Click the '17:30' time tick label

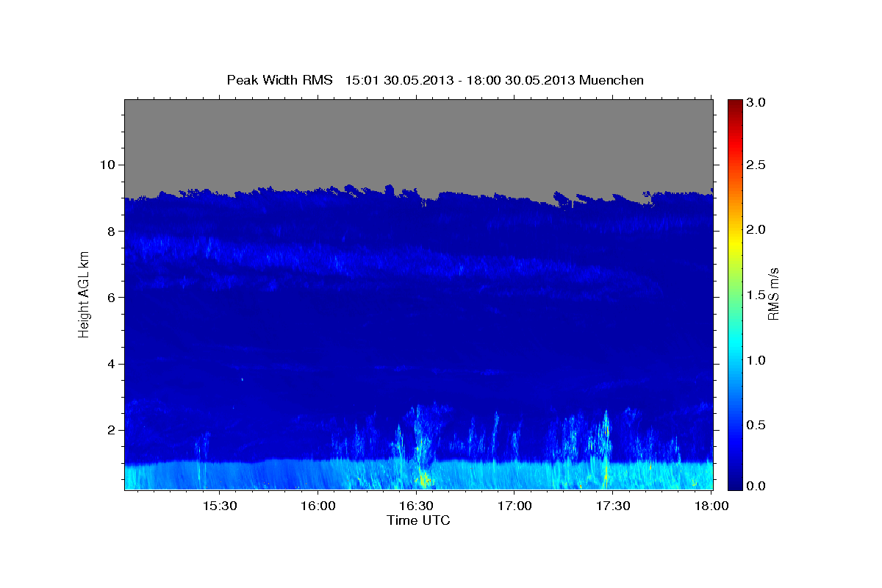pos(614,506)
